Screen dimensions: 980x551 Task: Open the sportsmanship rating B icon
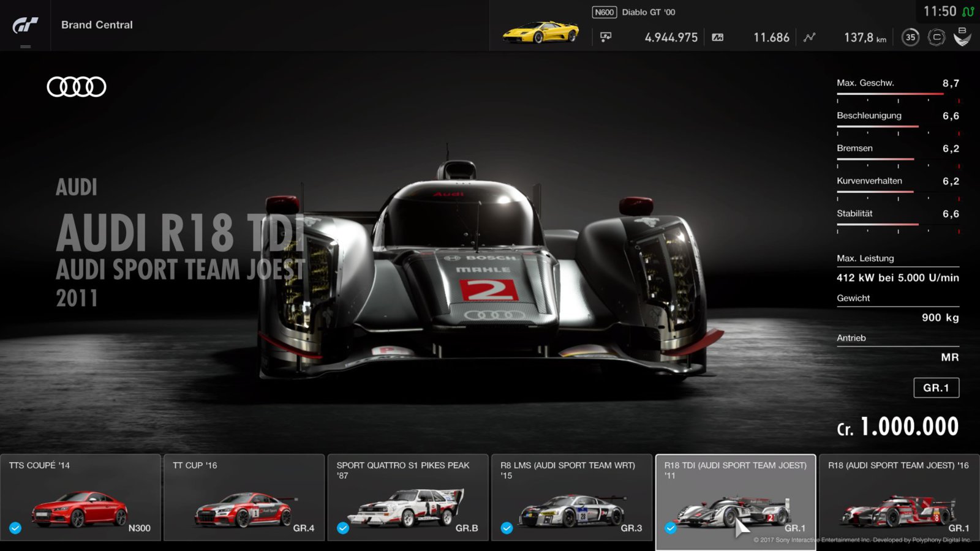pos(962,37)
